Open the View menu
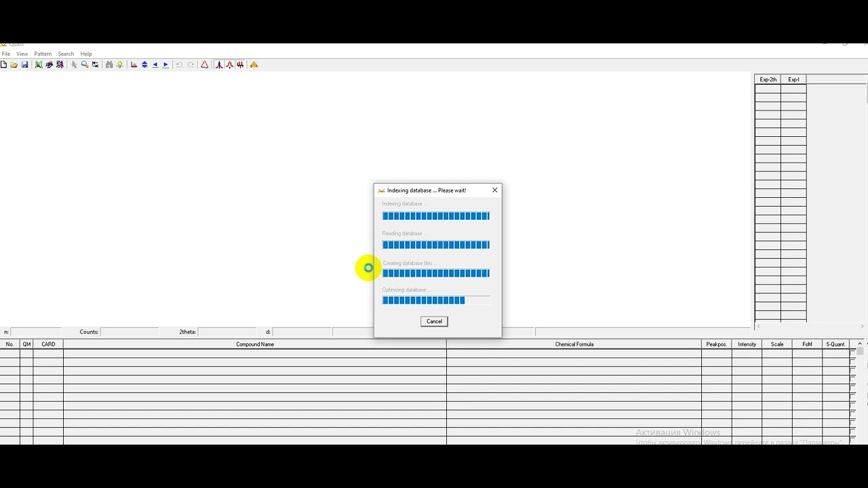This screenshot has height=488, width=868. [x=22, y=54]
